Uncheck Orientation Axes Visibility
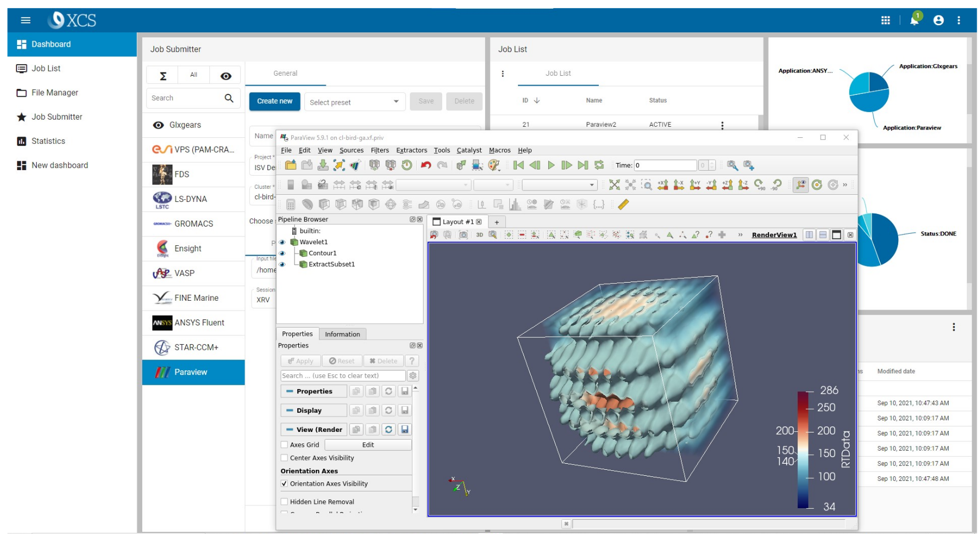Screen dimensions: 980x534 [x=284, y=484]
